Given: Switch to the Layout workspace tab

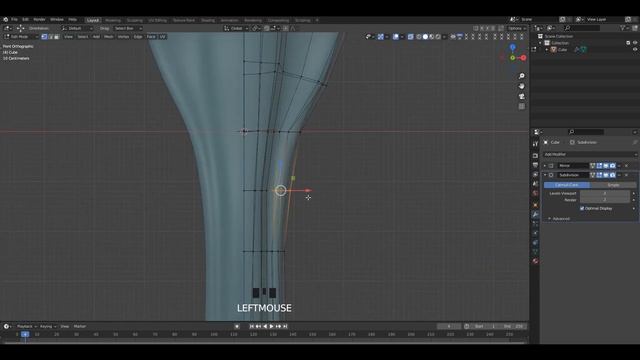Looking at the screenshot, I should (x=93, y=20).
